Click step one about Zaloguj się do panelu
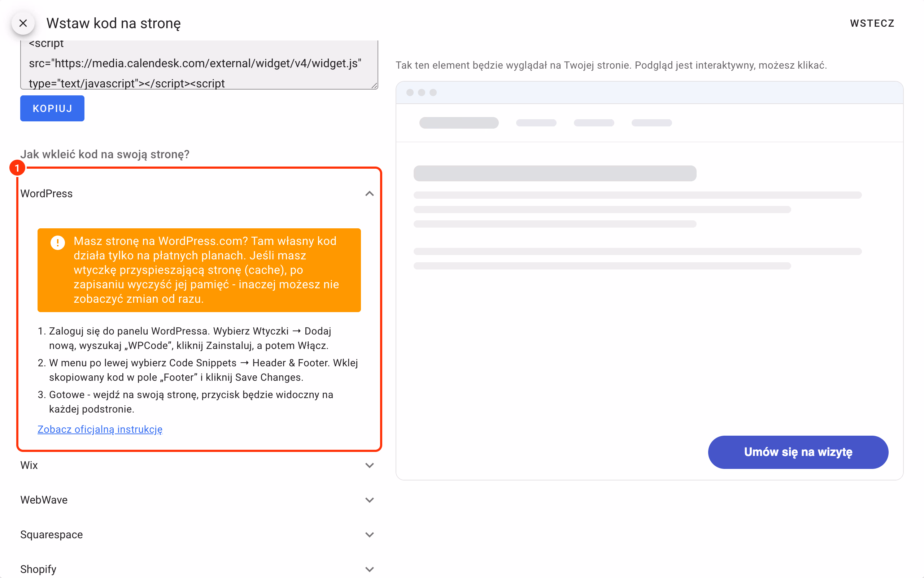 click(190, 338)
